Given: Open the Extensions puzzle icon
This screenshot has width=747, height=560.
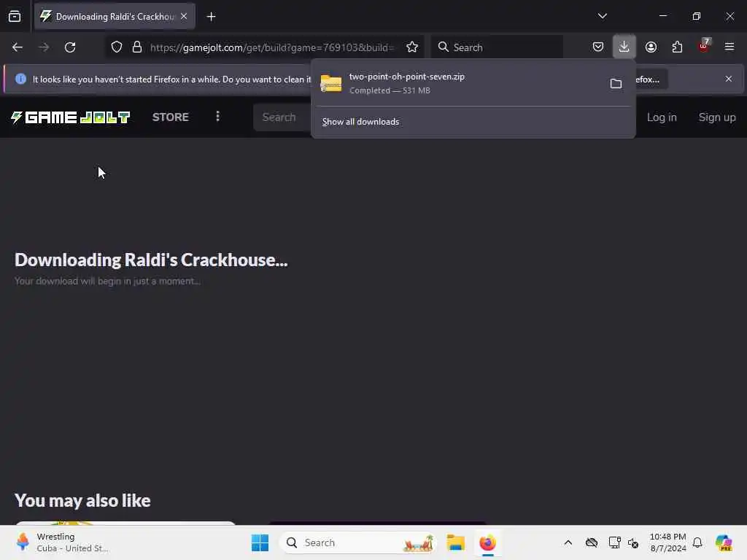Looking at the screenshot, I should click(677, 47).
